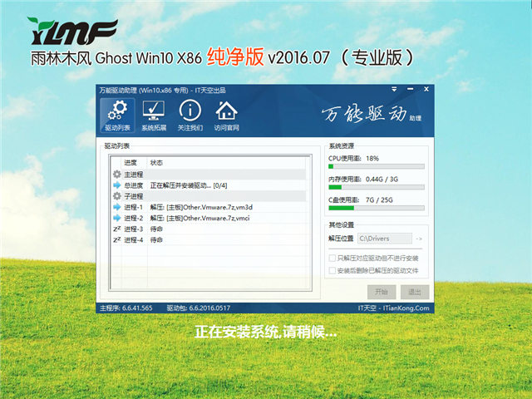Select the 正在解压并安装驱动 [0/4] status text

point(189,185)
